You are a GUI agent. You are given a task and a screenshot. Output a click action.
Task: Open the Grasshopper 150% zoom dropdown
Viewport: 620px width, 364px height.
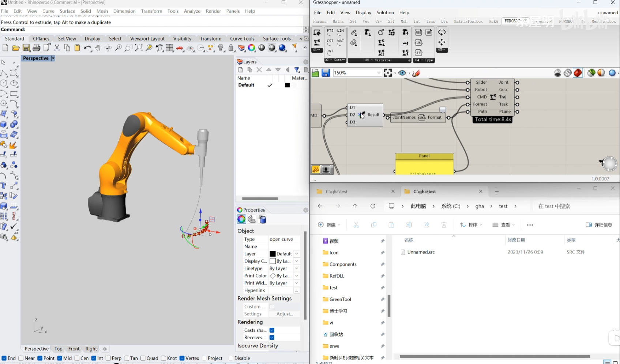(379, 73)
